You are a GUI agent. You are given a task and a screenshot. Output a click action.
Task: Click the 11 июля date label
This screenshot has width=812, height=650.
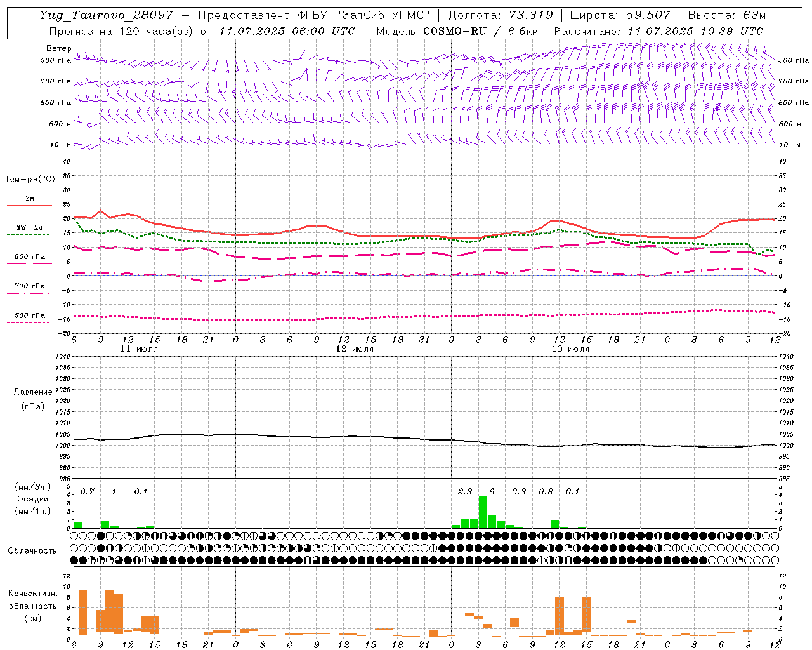pos(139,349)
